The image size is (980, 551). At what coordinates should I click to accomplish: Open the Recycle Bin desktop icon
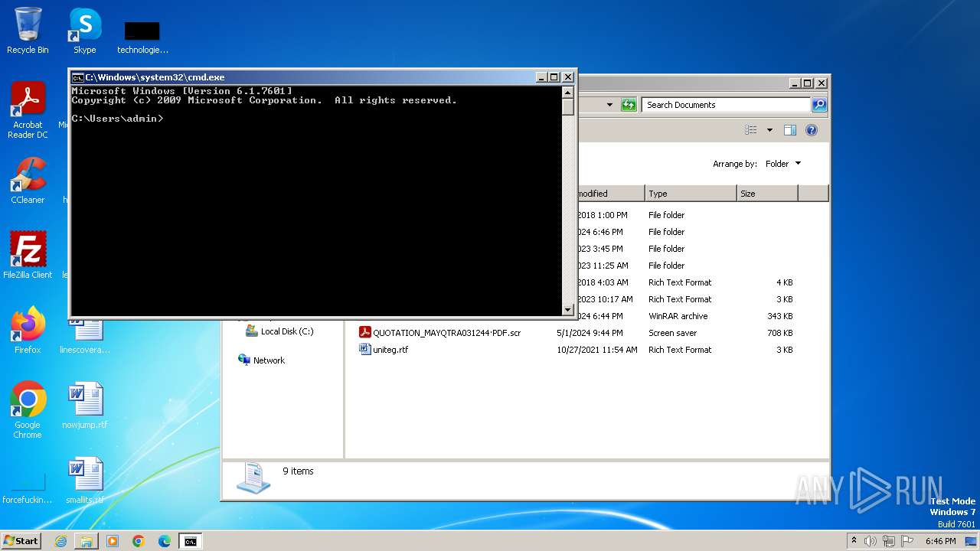28,31
